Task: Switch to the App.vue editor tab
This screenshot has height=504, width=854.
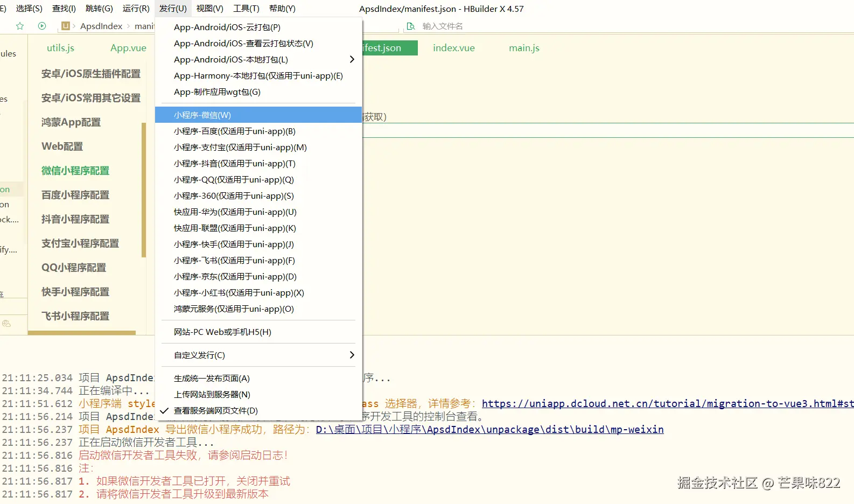Action: pyautogui.click(x=128, y=48)
